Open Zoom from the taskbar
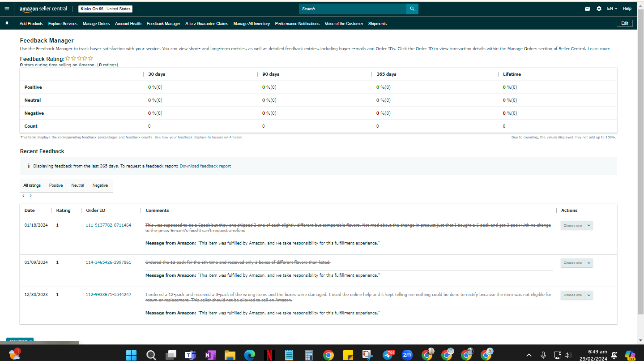Screen dimensions: 644x361 click(407, 355)
